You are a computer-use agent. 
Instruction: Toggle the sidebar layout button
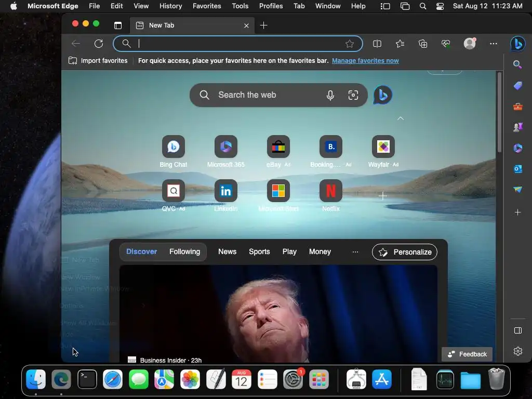[518, 330]
